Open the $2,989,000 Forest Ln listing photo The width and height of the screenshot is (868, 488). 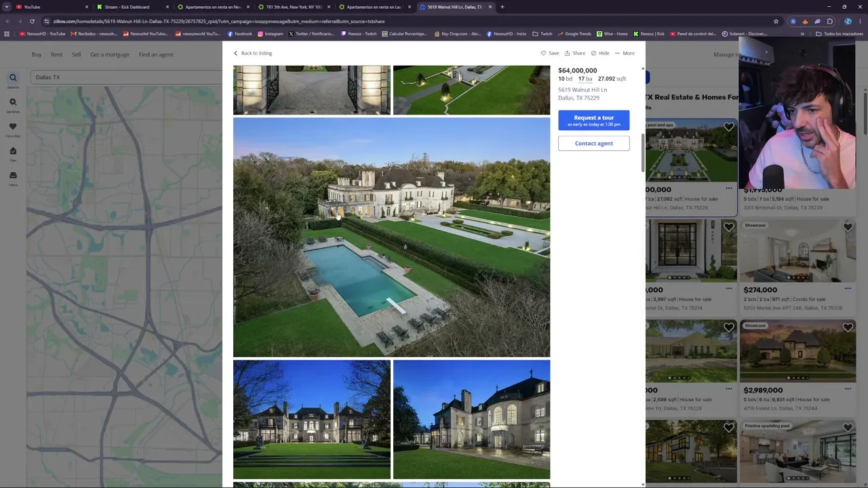[x=797, y=350]
